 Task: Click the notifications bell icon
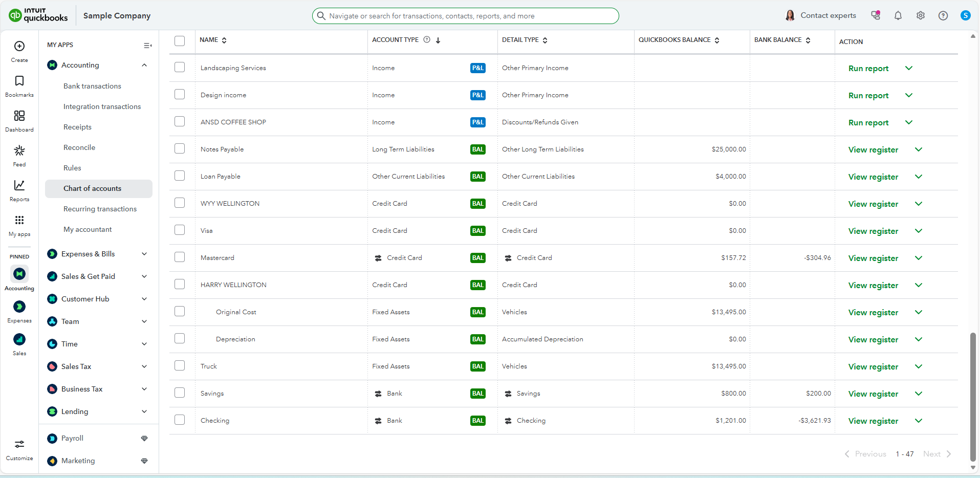[x=898, y=16]
